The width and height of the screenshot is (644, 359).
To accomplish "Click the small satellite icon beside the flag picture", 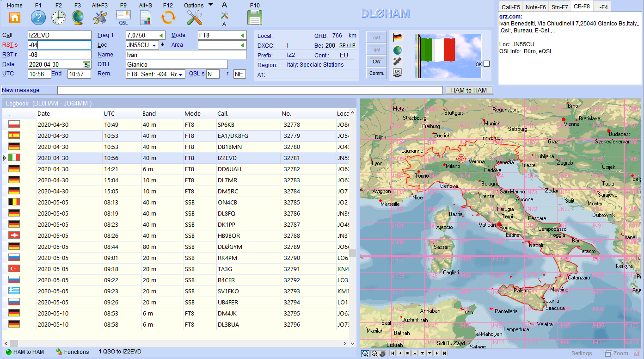I will tap(397, 61).
